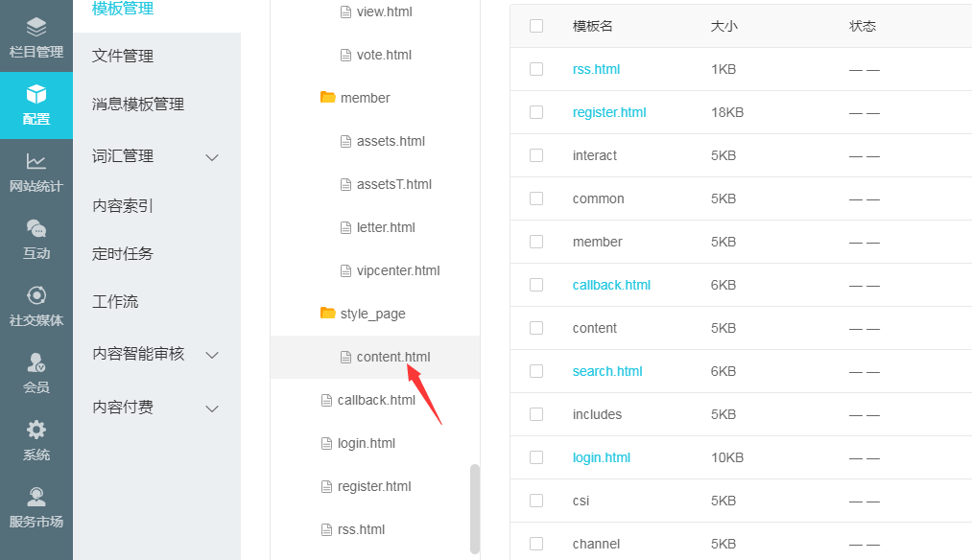Open the 文件管理 menu item
Image resolution: width=972 pixels, height=560 pixels.
[x=123, y=56]
